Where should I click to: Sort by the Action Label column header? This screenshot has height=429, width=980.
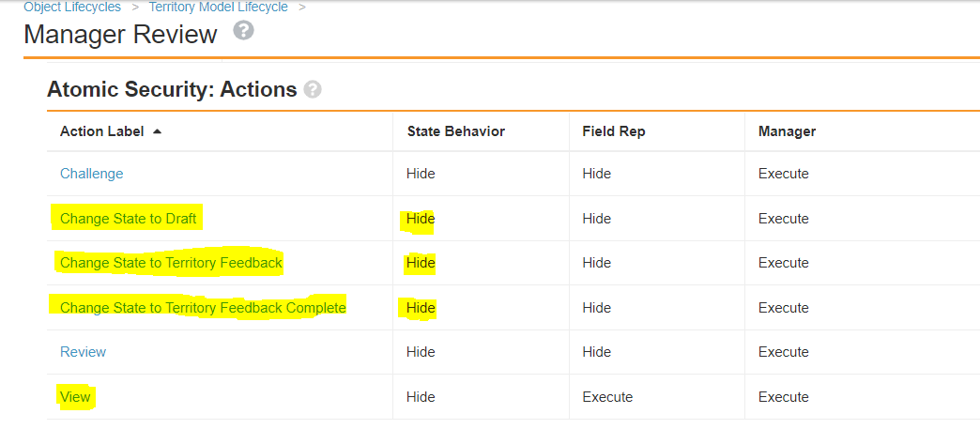click(x=101, y=131)
